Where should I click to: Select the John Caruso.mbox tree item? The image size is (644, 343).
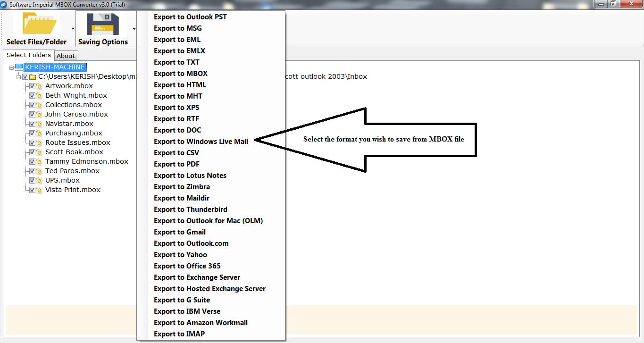[x=76, y=114]
